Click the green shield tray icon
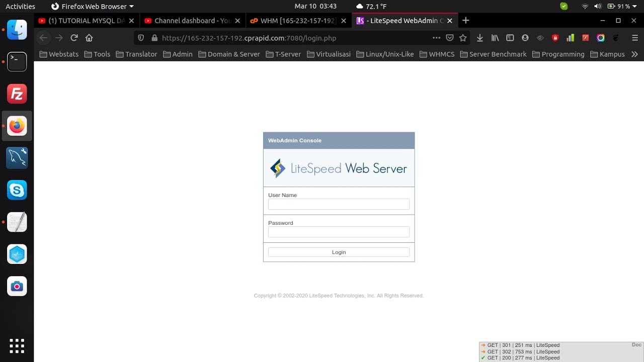Viewport: 644px width, 362px height. coord(564,7)
